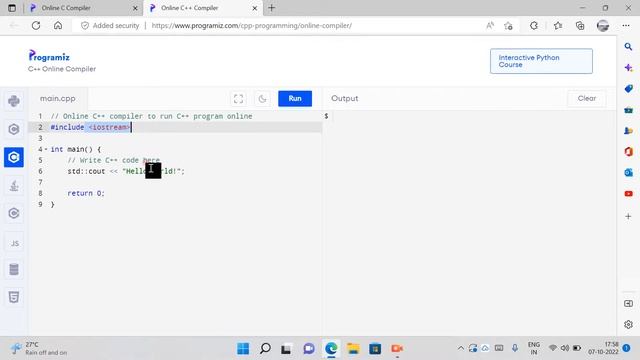Collapse the fold arrow on line 4

pos(46,149)
